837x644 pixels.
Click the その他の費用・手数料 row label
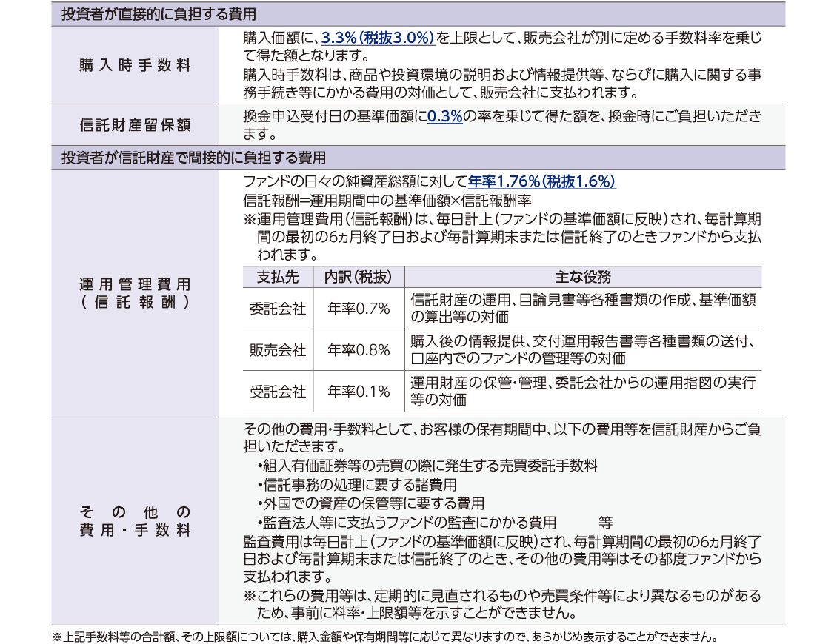tap(135, 521)
